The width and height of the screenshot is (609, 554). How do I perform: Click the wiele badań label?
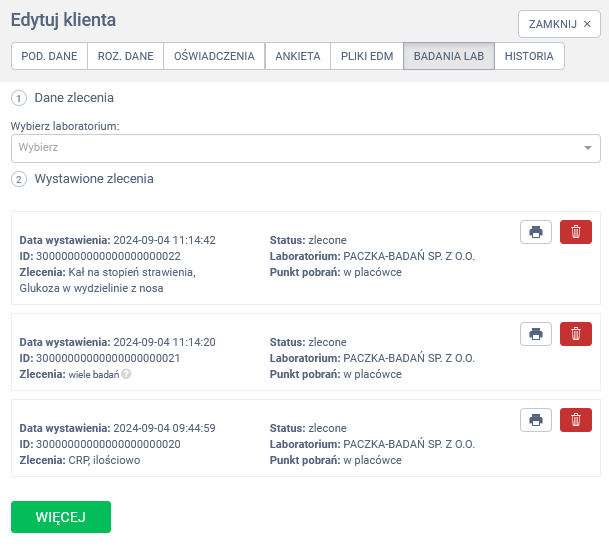(94, 375)
